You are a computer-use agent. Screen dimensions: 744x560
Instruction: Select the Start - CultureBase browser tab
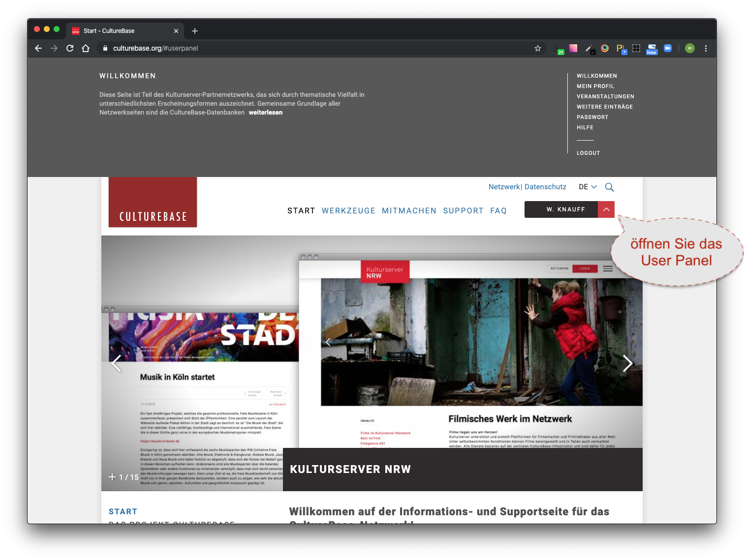click(x=125, y=31)
